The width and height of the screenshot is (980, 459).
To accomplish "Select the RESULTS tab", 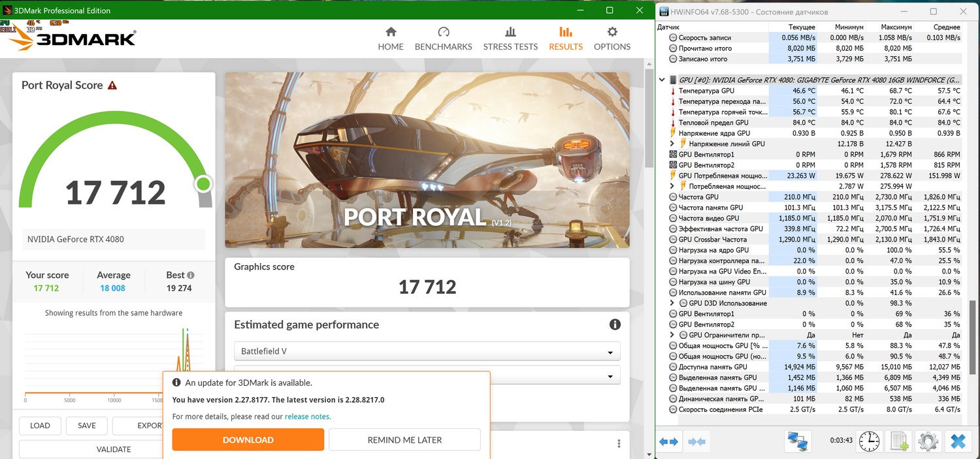I will [x=566, y=39].
